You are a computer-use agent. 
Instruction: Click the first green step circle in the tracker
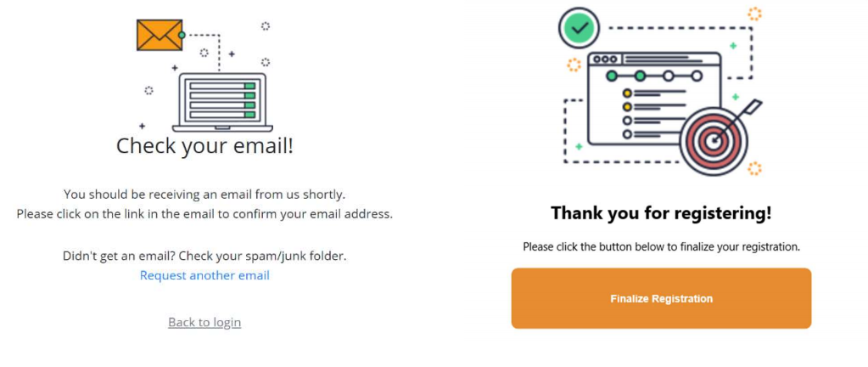pyautogui.click(x=612, y=76)
